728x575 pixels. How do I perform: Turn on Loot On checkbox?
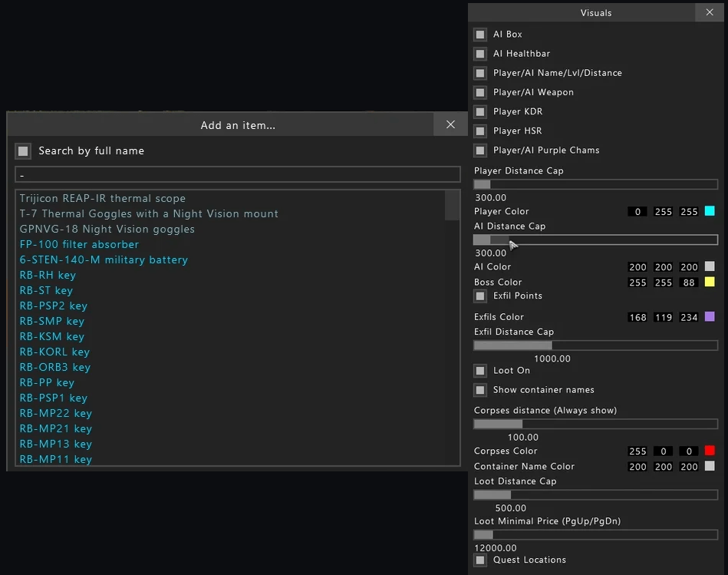click(480, 371)
